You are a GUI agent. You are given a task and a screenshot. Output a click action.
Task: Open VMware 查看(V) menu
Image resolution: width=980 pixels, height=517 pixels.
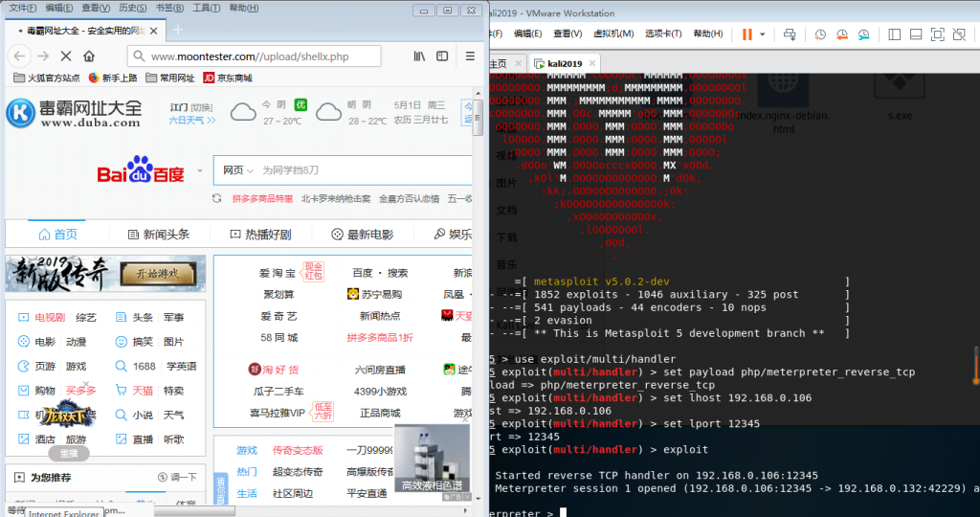point(568,34)
